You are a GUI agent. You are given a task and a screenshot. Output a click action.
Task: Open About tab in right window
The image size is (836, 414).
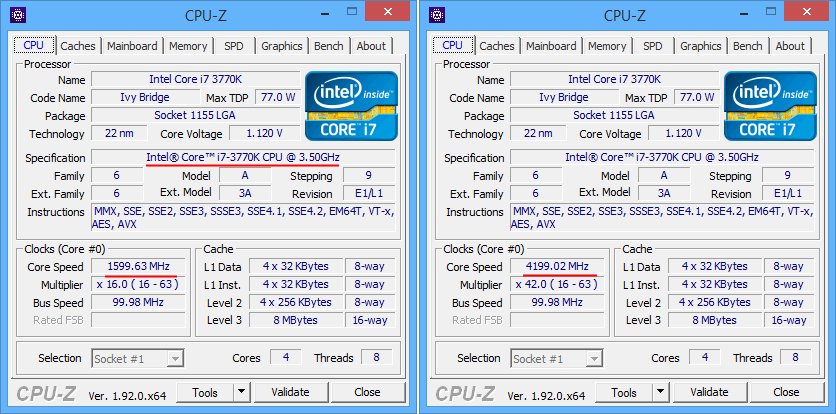coord(790,46)
